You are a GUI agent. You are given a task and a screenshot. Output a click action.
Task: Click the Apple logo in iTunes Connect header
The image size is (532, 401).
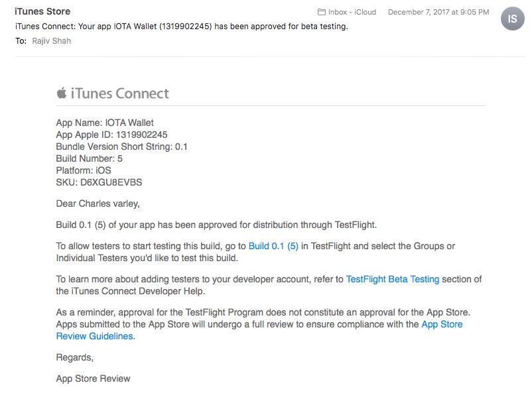point(62,93)
